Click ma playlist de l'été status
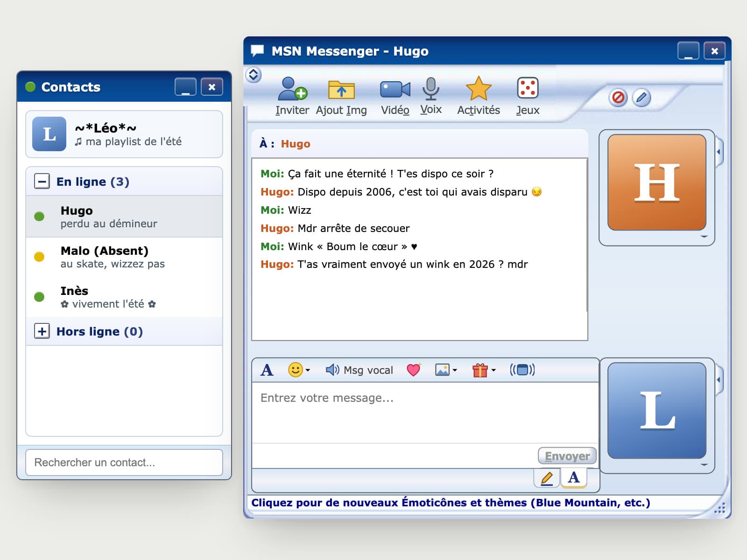The height and width of the screenshot is (560, 747). [x=128, y=141]
